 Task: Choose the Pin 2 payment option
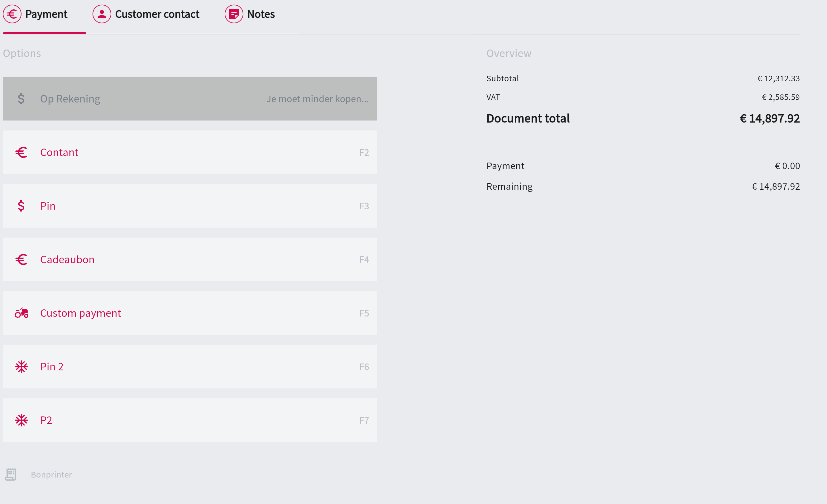click(190, 367)
